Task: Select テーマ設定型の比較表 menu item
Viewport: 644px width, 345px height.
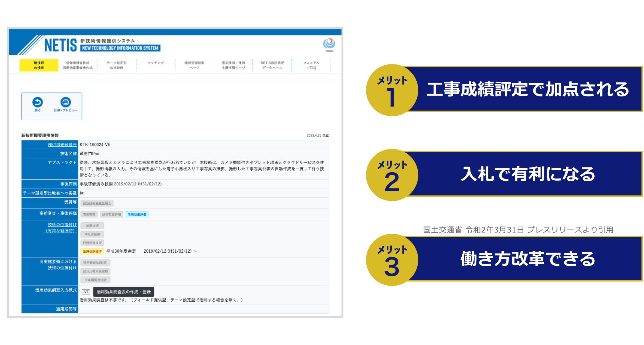Action: click(117, 65)
